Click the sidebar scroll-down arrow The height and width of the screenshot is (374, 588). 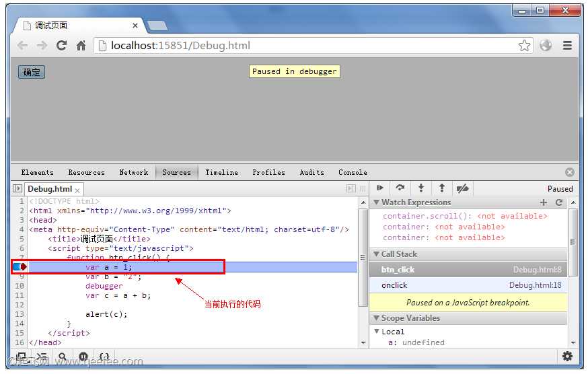[x=573, y=342]
